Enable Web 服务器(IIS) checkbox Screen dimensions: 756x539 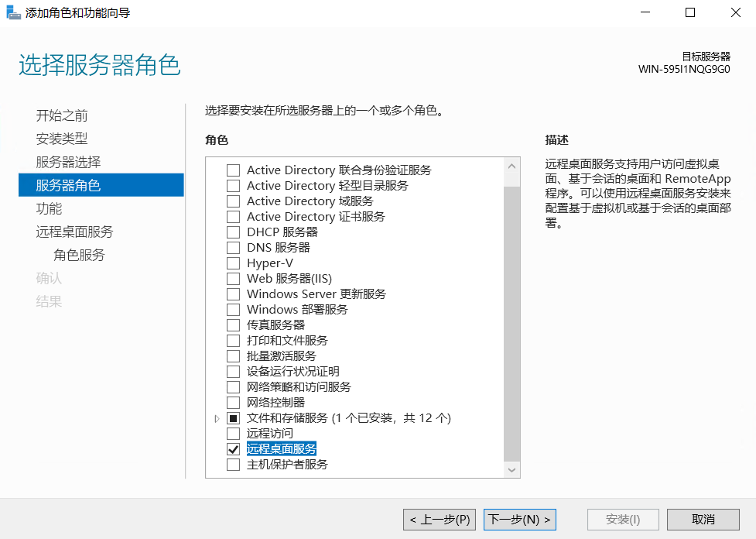(x=234, y=279)
